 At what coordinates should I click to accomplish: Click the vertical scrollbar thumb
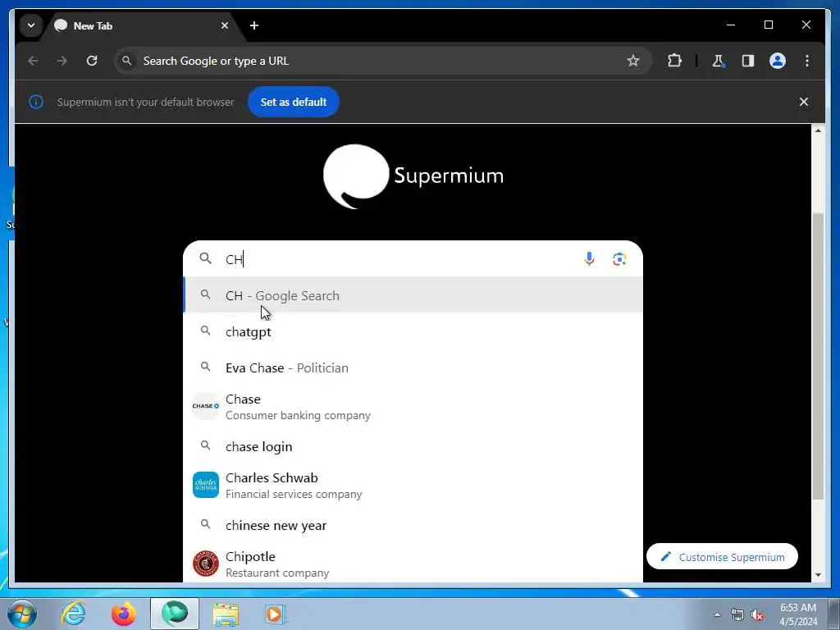pos(818,357)
